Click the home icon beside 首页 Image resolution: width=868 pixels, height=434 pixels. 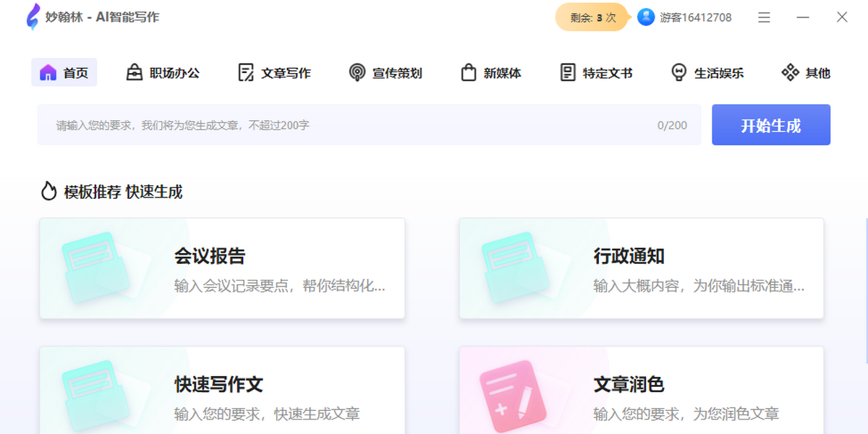[48, 72]
